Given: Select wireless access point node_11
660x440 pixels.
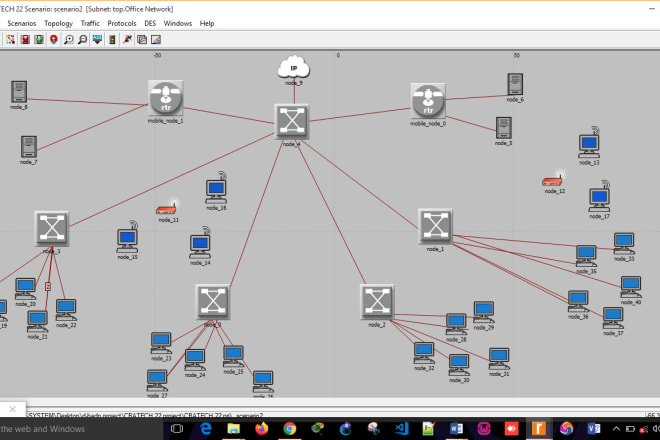Looking at the screenshot, I should pos(166,208).
